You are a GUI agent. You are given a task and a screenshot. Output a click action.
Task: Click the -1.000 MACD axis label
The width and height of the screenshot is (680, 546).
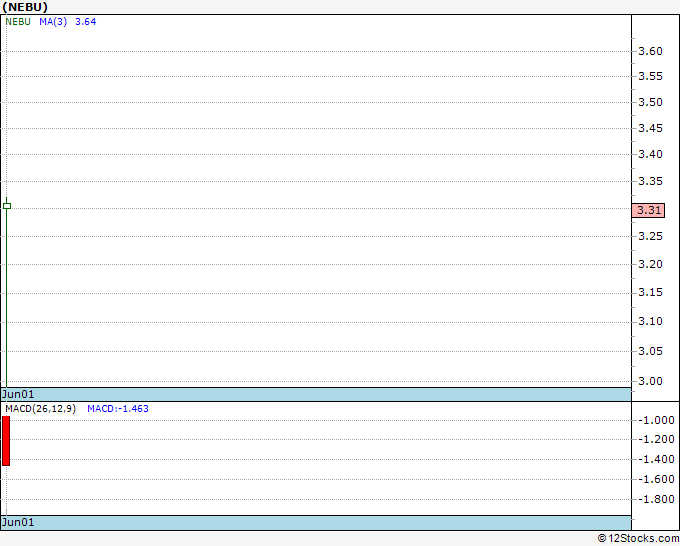(x=656, y=420)
